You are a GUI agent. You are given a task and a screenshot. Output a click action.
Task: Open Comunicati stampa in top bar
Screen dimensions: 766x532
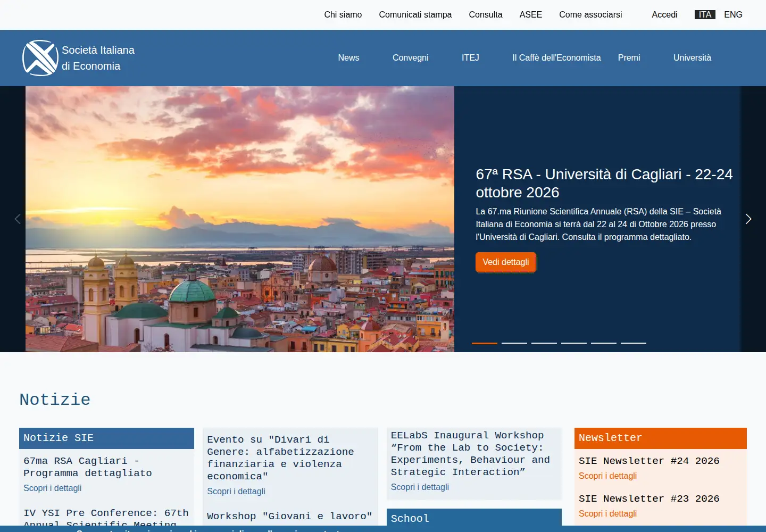(x=415, y=15)
